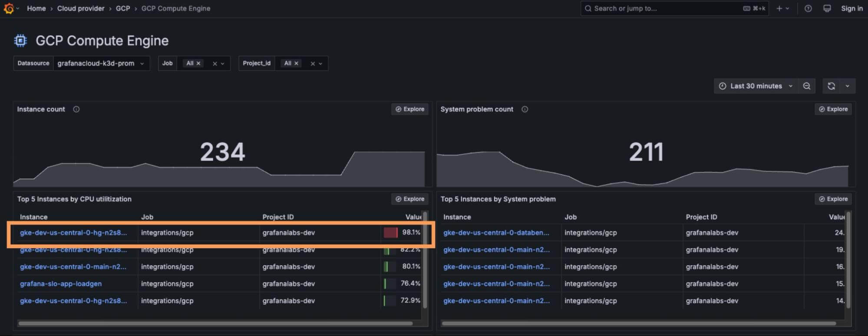Click the System problem count info icon
The height and width of the screenshot is (336, 868).
[x=525, y=109]
